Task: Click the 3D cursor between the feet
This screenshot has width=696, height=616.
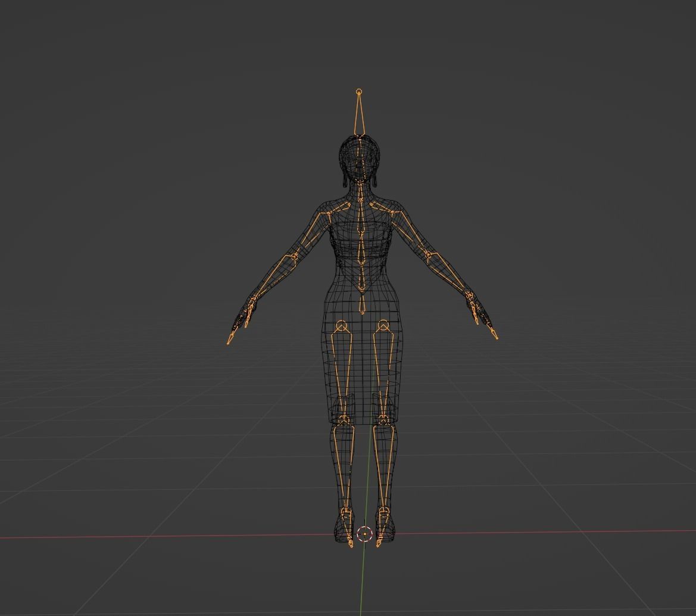Action: pyautogui.click(x=365, y=534)
